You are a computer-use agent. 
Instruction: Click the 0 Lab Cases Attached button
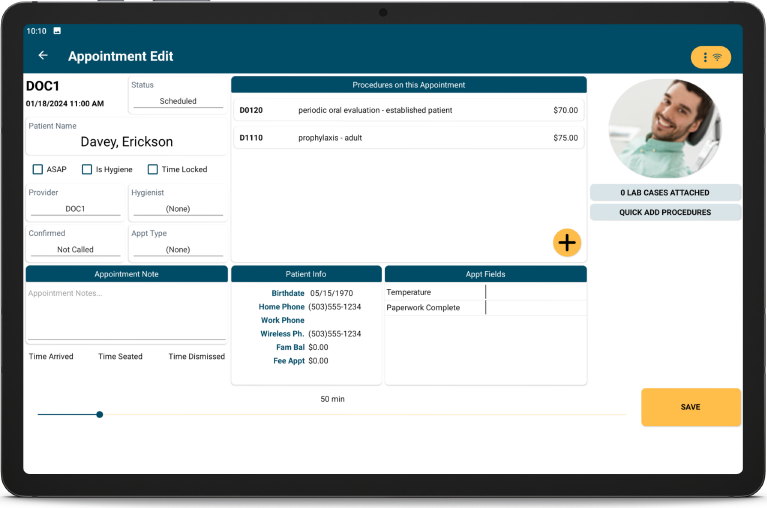coord(665,192)
